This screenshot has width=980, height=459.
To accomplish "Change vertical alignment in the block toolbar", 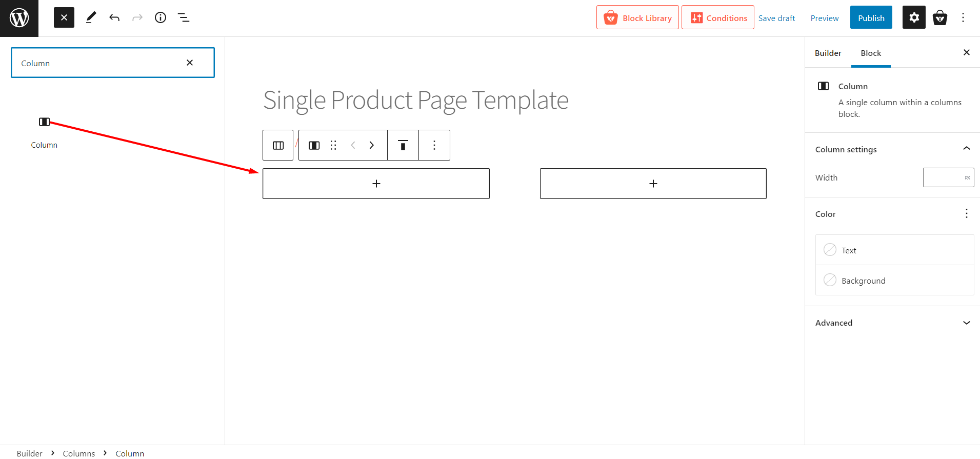I will [403, 145].
